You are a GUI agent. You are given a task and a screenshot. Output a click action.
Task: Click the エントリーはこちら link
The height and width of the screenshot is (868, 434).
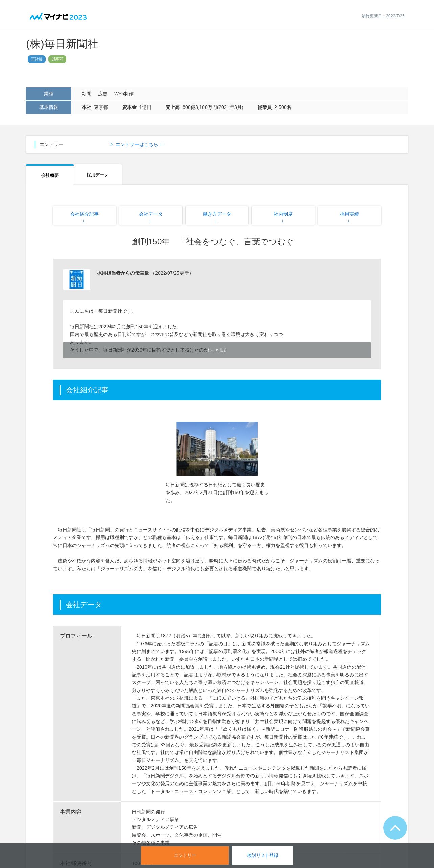point(137,144)
